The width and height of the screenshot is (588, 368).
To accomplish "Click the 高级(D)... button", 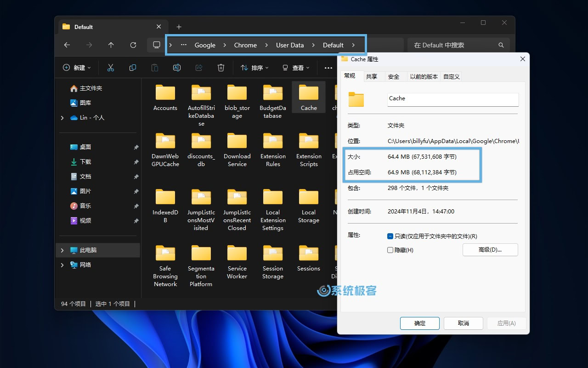I will 490,250.
